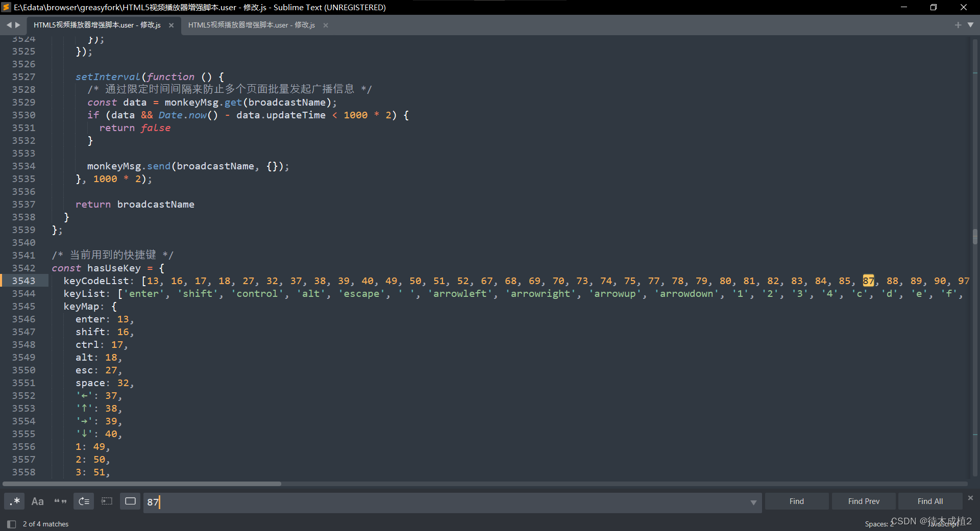This screenshot has height=531, width=980.
Task: Click the Find Prev button
Action: point(864,501)
